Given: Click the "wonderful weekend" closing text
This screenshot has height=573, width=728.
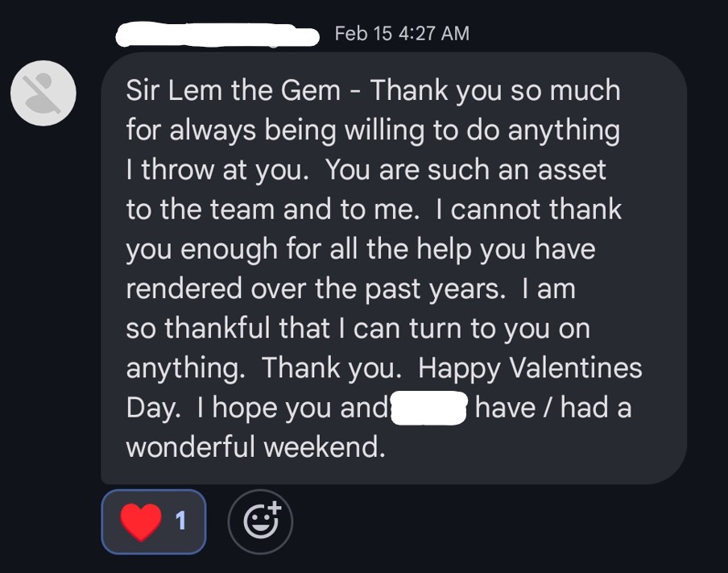Looking at the screenshot, I should tap(255, 447).
